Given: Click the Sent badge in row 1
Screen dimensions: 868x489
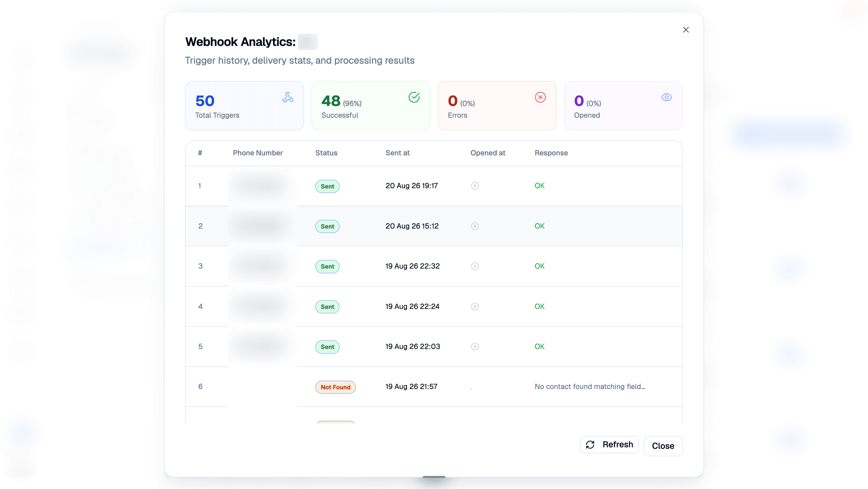Looking at the screenshot, I should coord(327,186).
